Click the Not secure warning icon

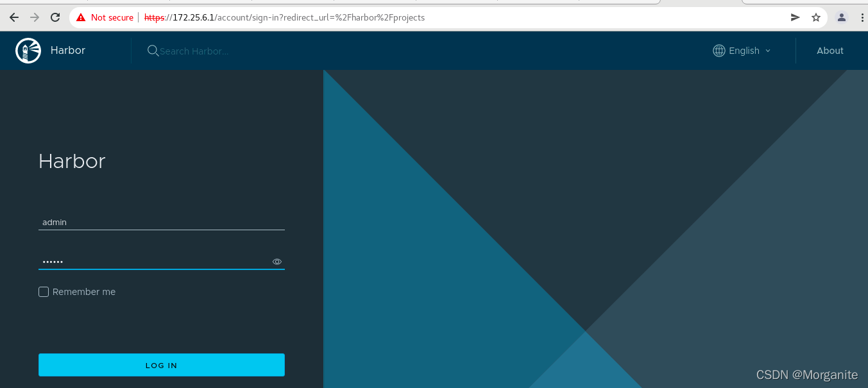pyautogui.click(x=81, y=17)
